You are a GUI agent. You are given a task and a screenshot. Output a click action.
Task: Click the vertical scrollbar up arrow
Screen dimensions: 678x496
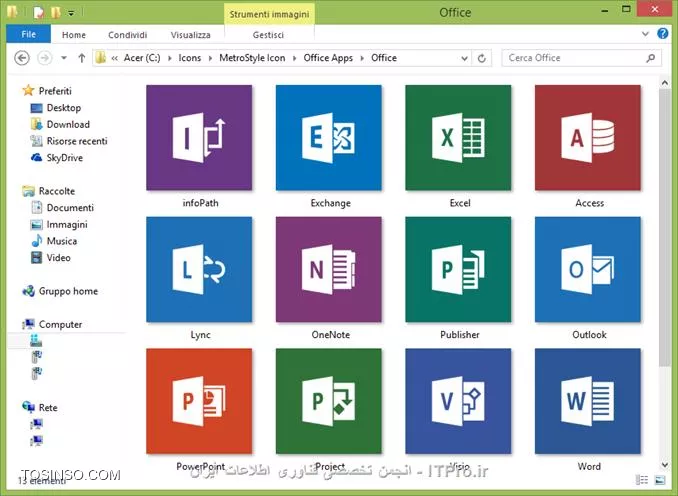(x=665, y=82)
